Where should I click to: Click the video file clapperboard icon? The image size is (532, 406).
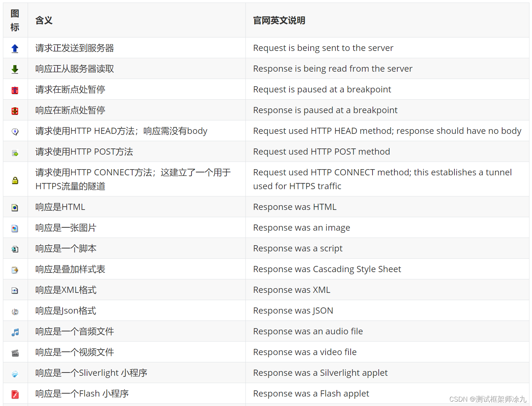pyautogui.click(x=15, y=353)
